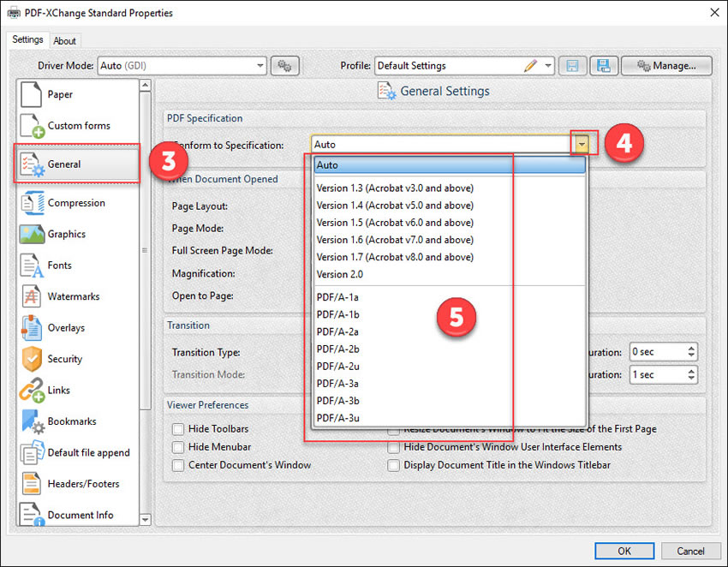Open the Document Info icon
The width and height of the screenshot is (728, 567).
click(x=32, y=515)
